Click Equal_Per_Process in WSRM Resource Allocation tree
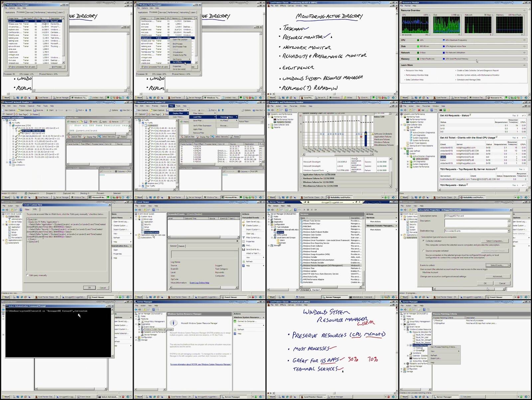The image size is (532, 400). (x=423, y=335)
